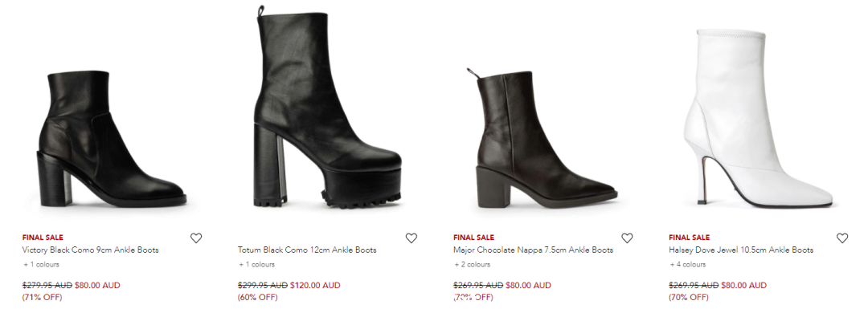
Task: Click the $80.00 AUD price on Victory boots
Action: coord(97,286)
